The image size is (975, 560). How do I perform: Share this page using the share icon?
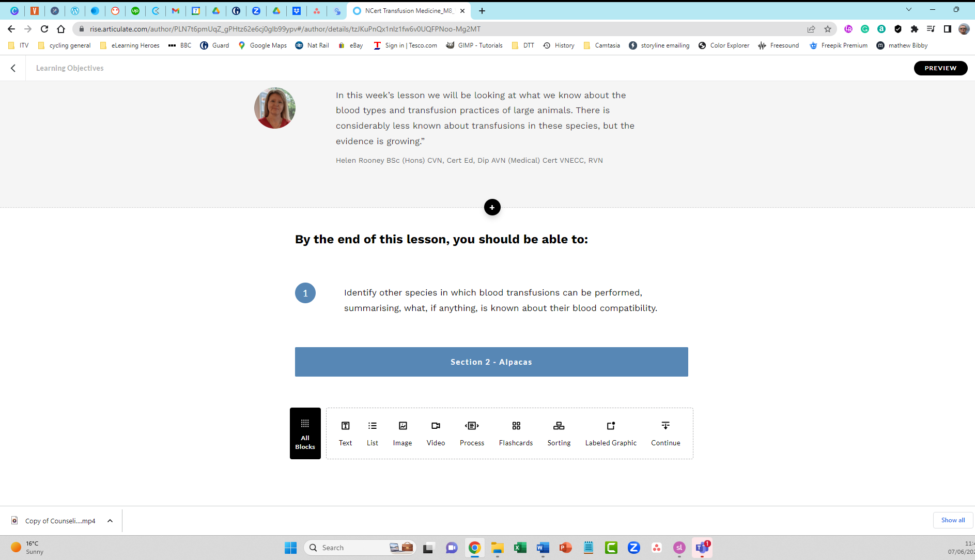point(811,29)
